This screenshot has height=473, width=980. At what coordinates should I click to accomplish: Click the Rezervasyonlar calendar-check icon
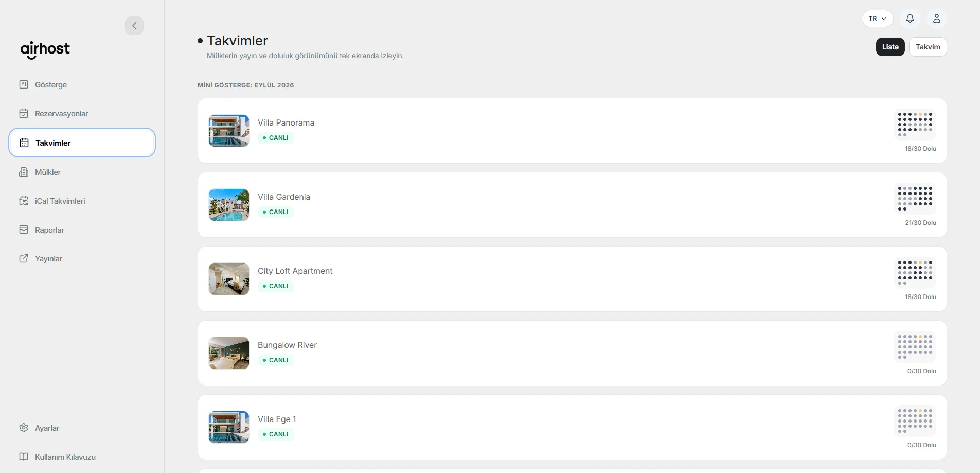[x=24, y=113]
